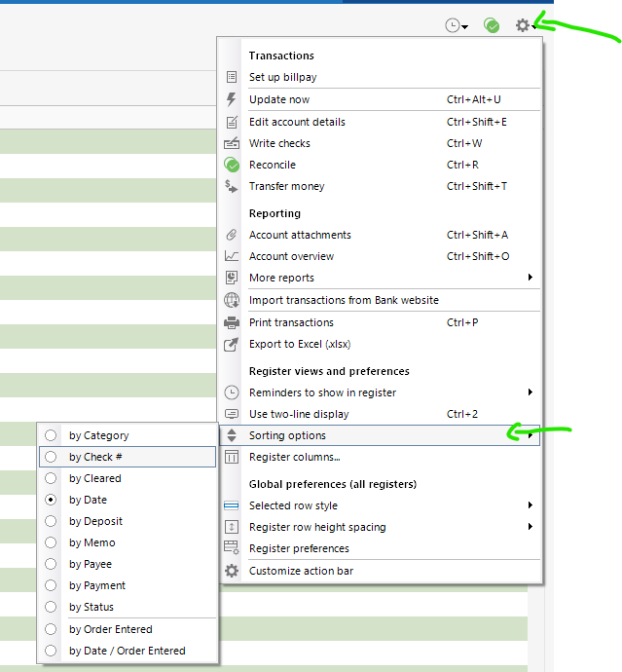This screenshot has height=672, width=622.
Task: Choose Set up billpay menu entry
Action: pyautogui.click(x=282, y=77)
